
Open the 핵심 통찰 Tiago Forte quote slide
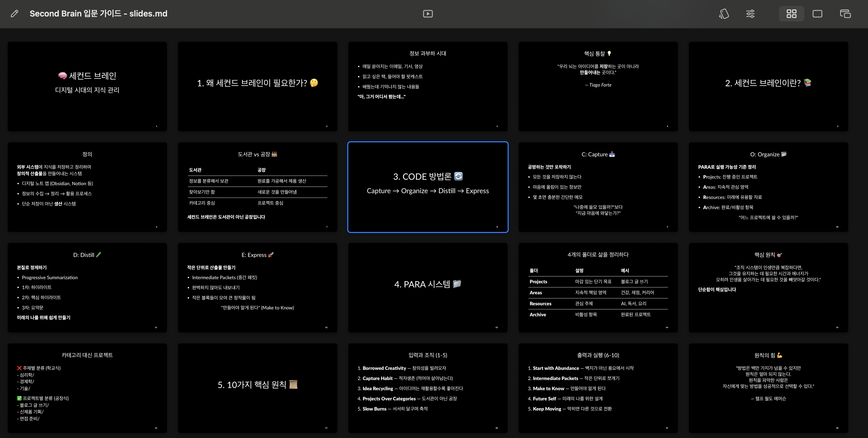(598, 86)
